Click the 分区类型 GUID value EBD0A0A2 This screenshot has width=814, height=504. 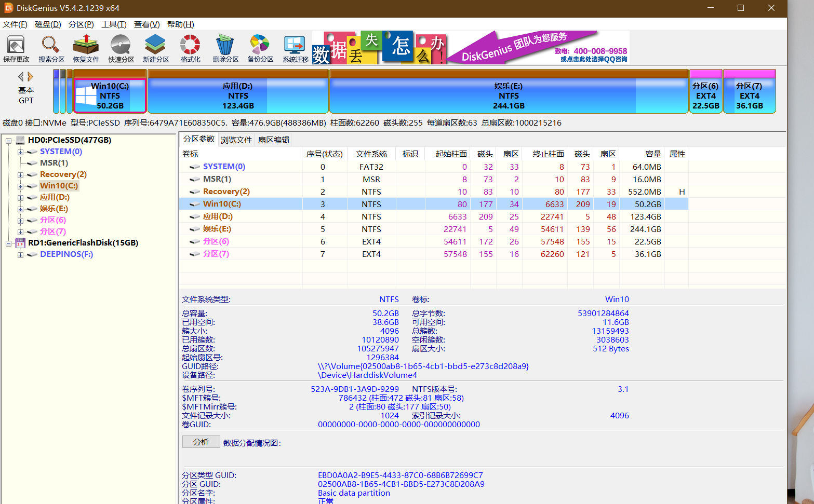pyautogui.click(x=401, y=475)
